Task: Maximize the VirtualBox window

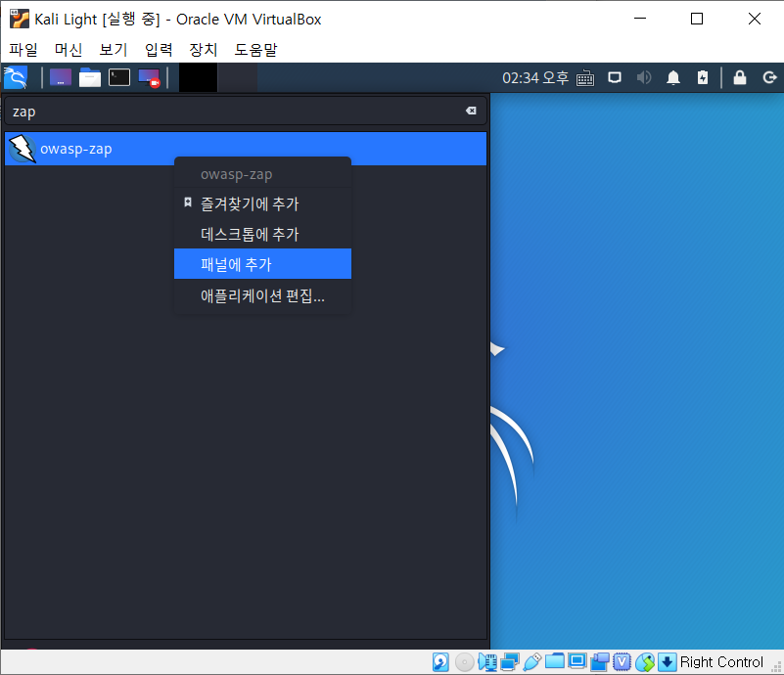Action: pyautogui.click(x=697, y=19)
